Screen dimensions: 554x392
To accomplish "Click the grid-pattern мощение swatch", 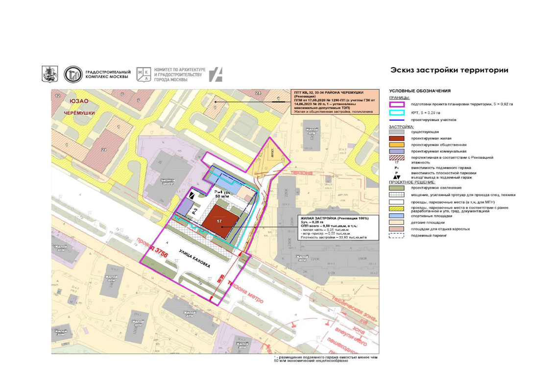I will [396, 195].
